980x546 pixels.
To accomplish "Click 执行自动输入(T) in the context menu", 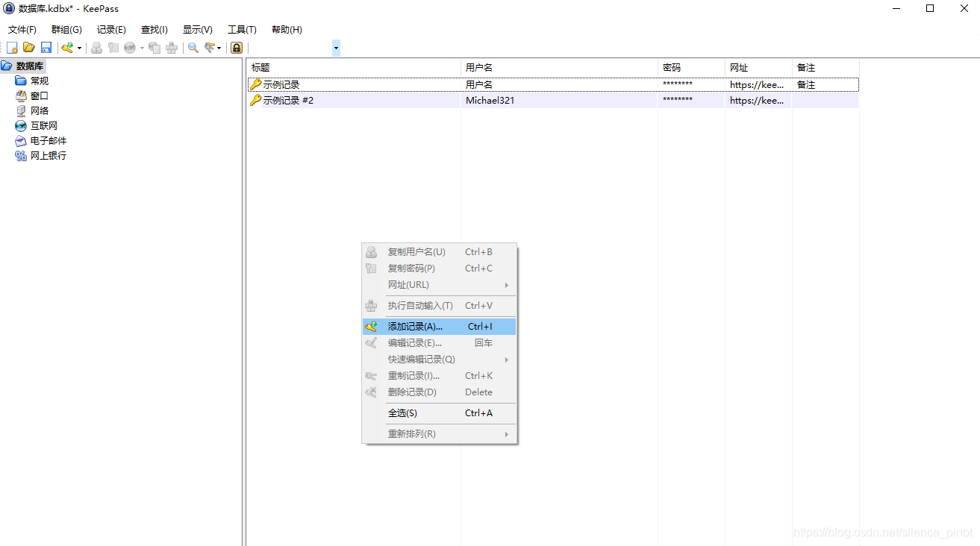I will [x=439, y=306].
